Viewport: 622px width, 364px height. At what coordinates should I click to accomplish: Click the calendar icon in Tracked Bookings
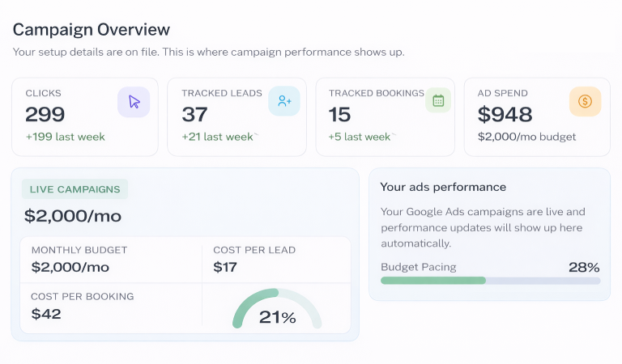[x=438, y=101]
